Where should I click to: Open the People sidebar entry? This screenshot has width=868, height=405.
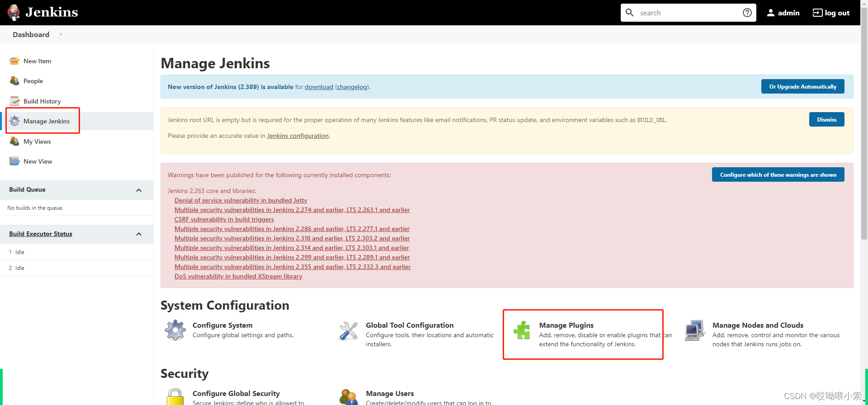point(33,81)
